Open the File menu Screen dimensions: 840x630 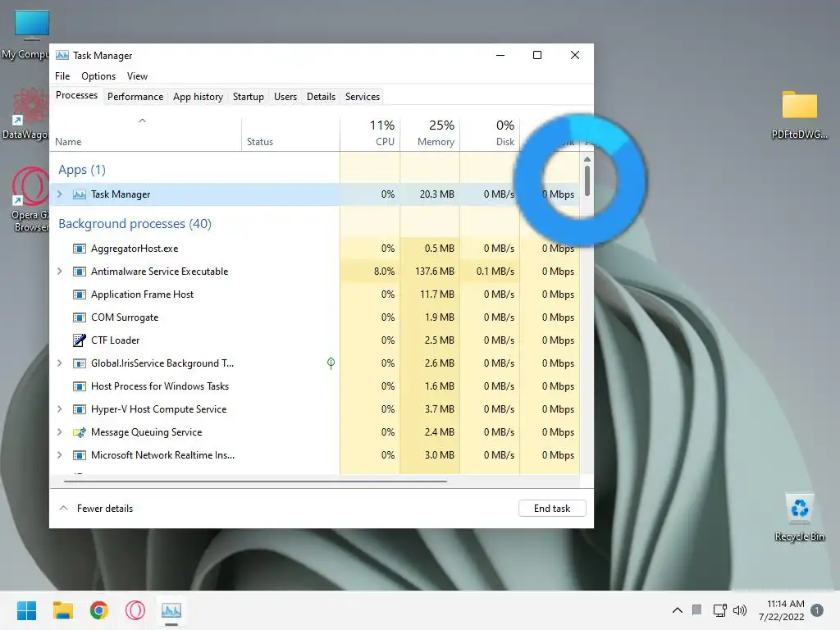pyautogui.click(x=62, y=76)
